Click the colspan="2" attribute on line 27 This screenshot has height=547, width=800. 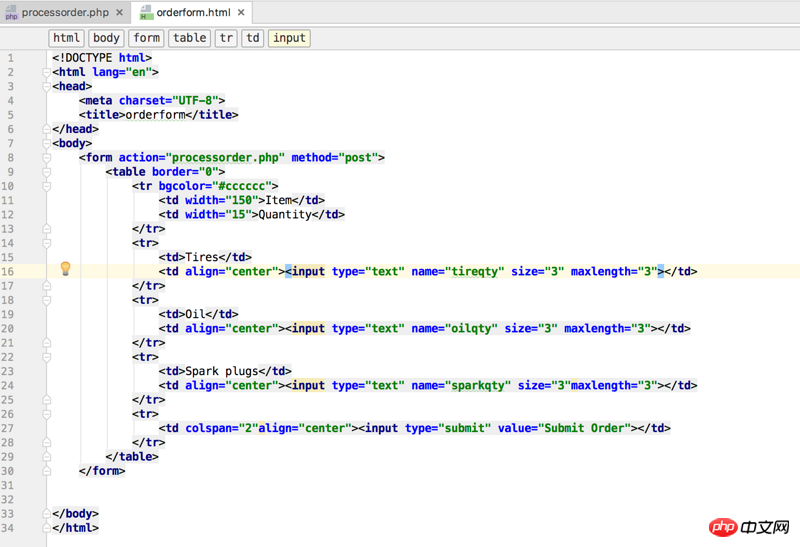222,428
